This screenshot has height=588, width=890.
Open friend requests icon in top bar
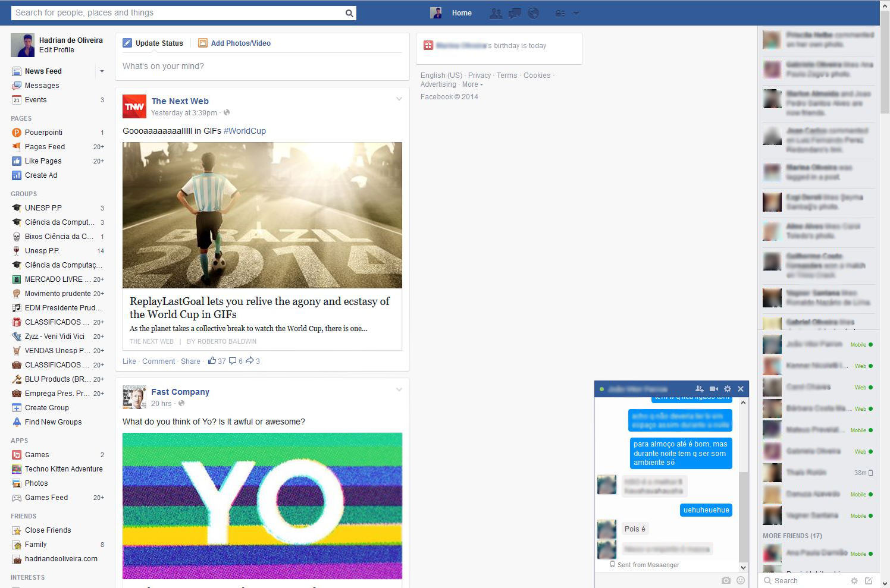click(x=496, y=13)
